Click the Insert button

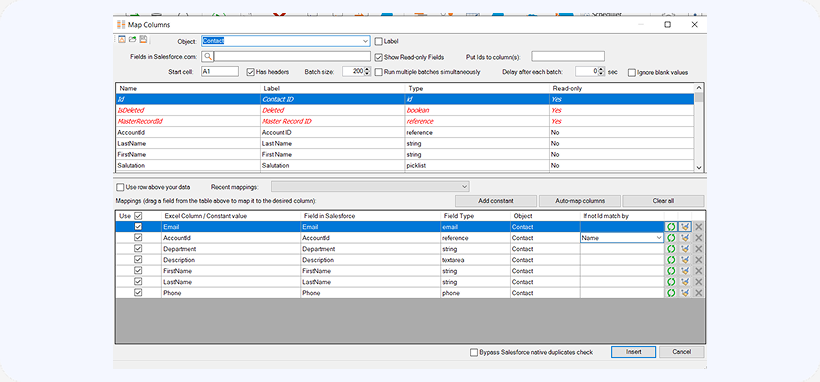(x=633, y=352)
